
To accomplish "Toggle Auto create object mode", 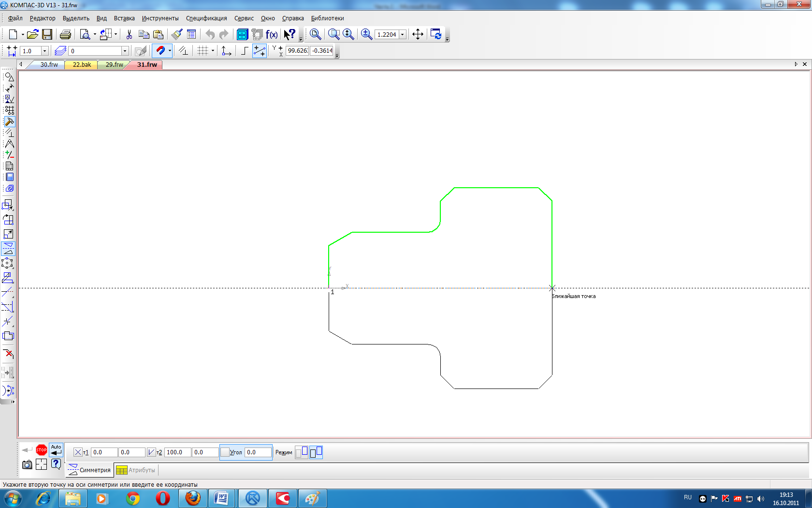I will point(56,450).
